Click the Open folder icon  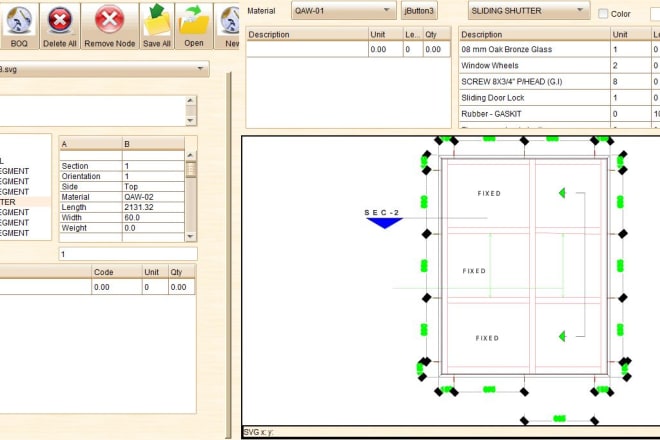click(193, 22)
